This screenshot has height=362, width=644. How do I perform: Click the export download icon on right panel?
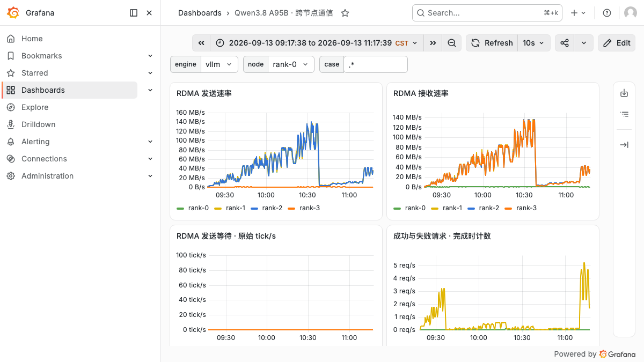[624, 93]
